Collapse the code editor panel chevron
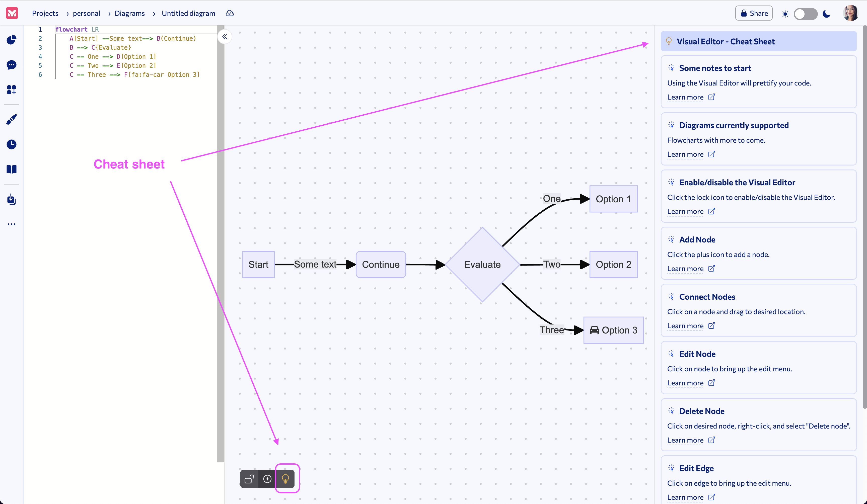This screenshot has width=867, height=504. 225,37
